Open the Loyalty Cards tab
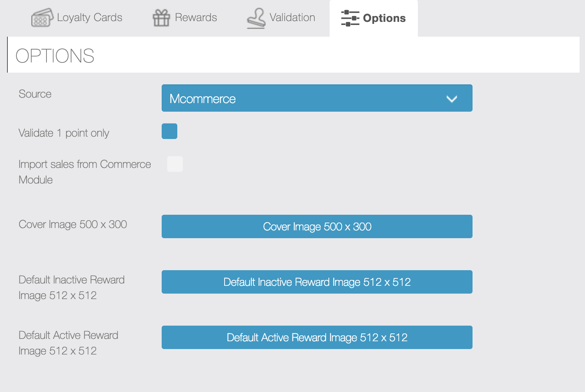This screenshot has width=585, height=392. 77,18
